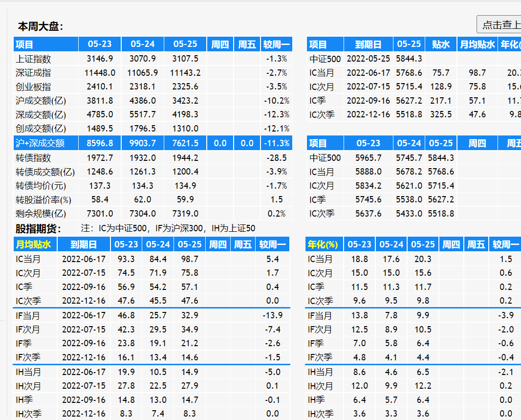Click the 本周大盘 section heading
Viewport: 521px width, 420px height.
pos(41,26)
